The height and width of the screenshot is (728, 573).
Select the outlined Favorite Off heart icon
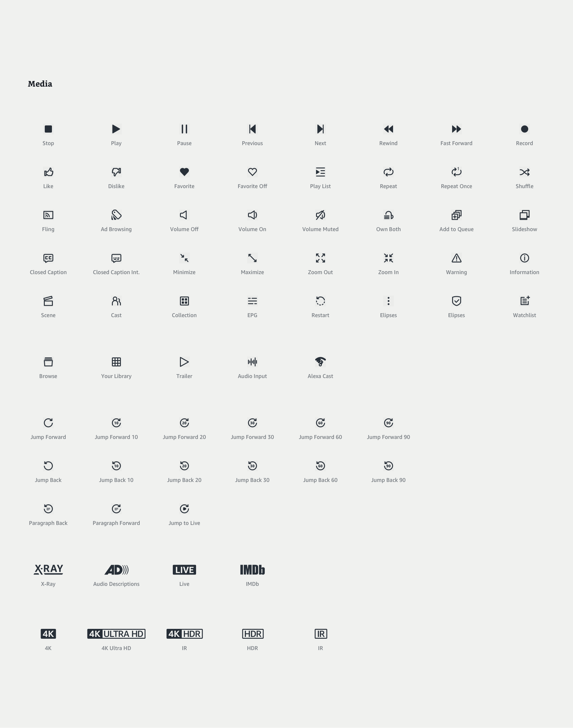(252, 172)
